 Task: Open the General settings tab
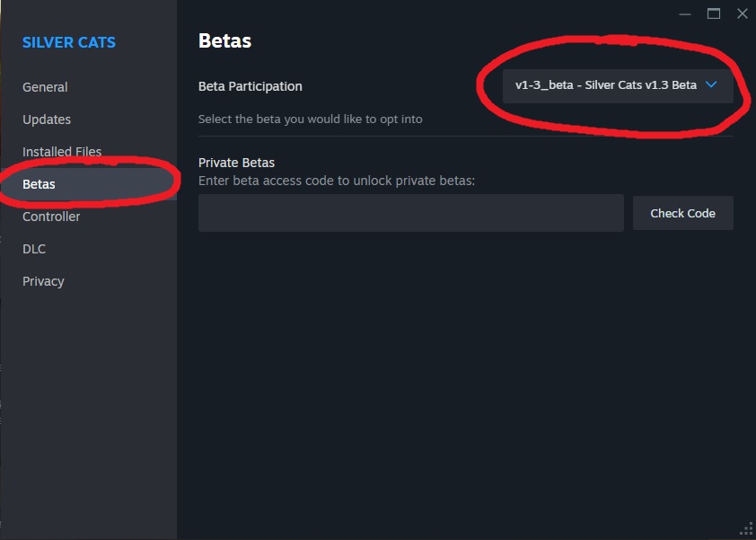coord(45,87)
